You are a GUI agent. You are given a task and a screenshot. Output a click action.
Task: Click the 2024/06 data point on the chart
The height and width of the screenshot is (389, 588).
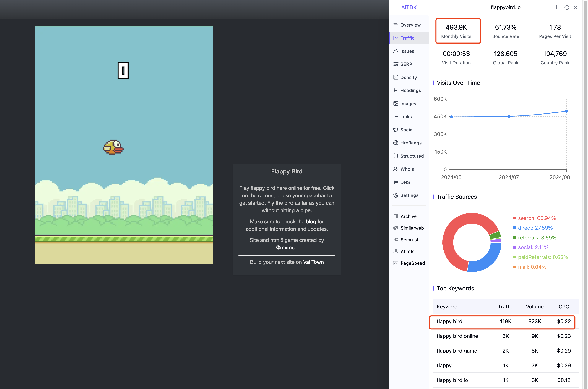tap(451, 117)
